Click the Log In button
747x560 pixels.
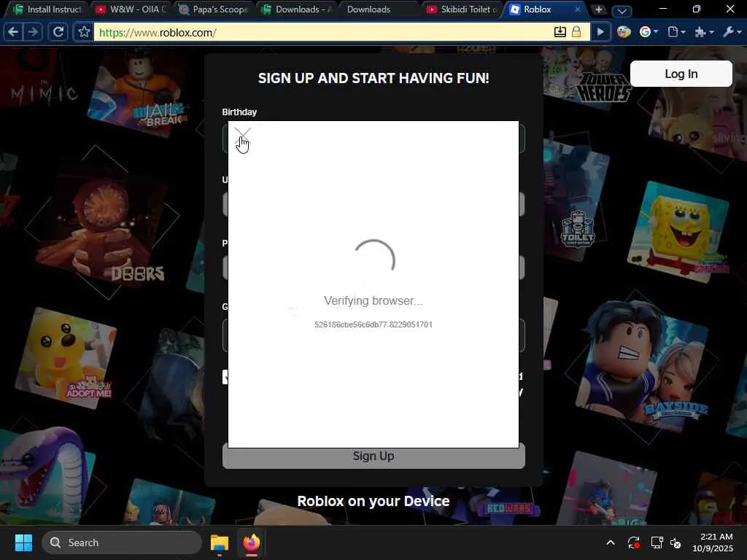[681, 74]
